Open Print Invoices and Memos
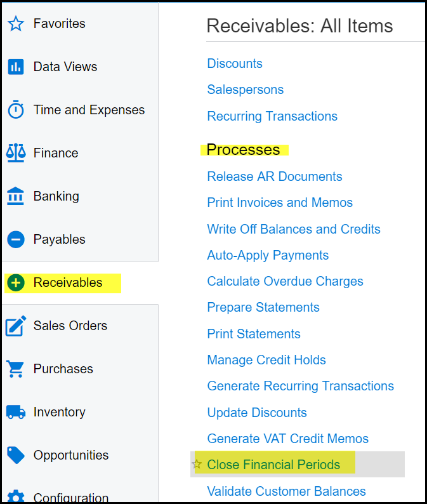Screen dimensions: 427x504 click(x=280, y=202)
